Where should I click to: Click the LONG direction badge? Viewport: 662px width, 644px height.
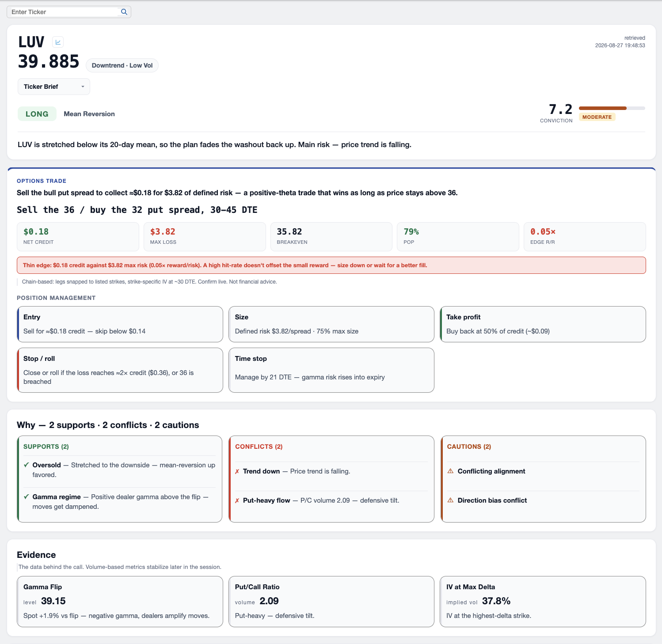37,114
